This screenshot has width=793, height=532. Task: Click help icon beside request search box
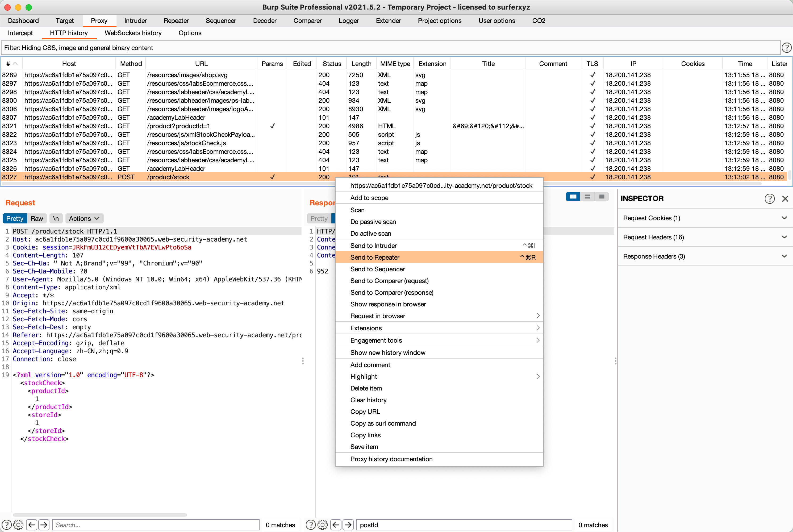[x=7, y=525]
